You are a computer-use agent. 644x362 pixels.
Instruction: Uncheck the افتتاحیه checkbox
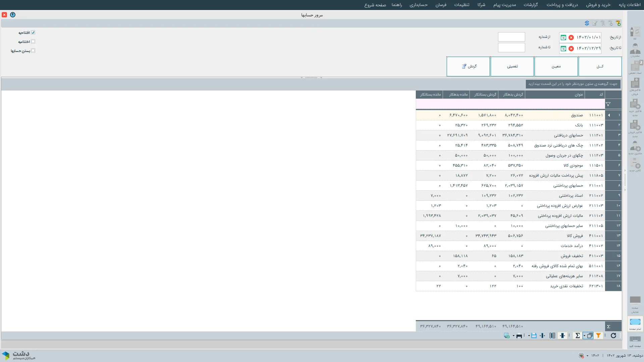point(33,33)
